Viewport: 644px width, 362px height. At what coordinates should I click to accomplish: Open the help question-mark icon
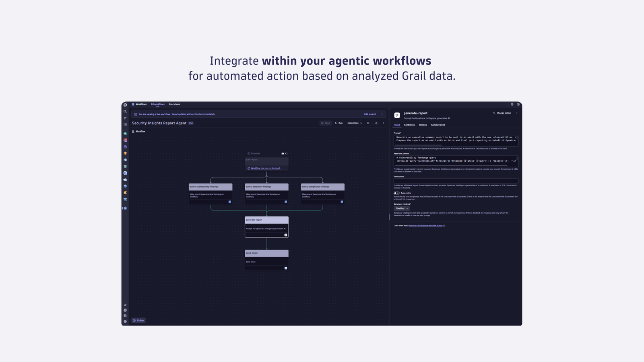(518, 105)
